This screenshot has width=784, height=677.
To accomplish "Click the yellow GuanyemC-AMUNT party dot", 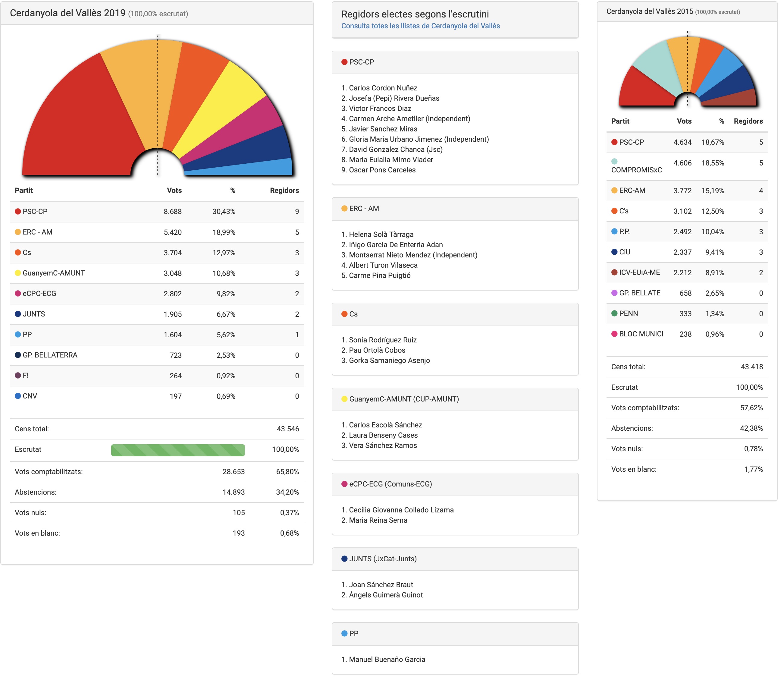I will [17, 273].
